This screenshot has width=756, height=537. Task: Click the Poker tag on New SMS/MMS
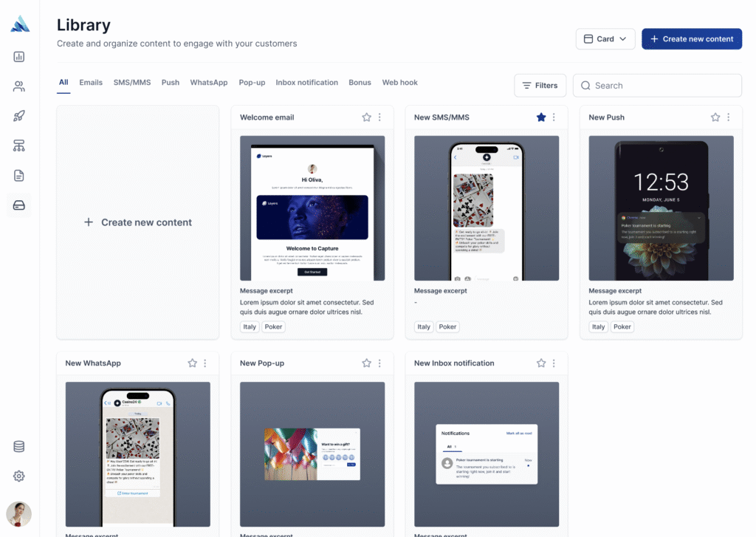447,326
